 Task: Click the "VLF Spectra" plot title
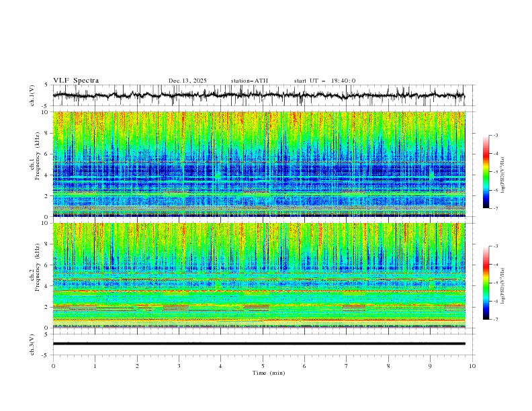76,81
